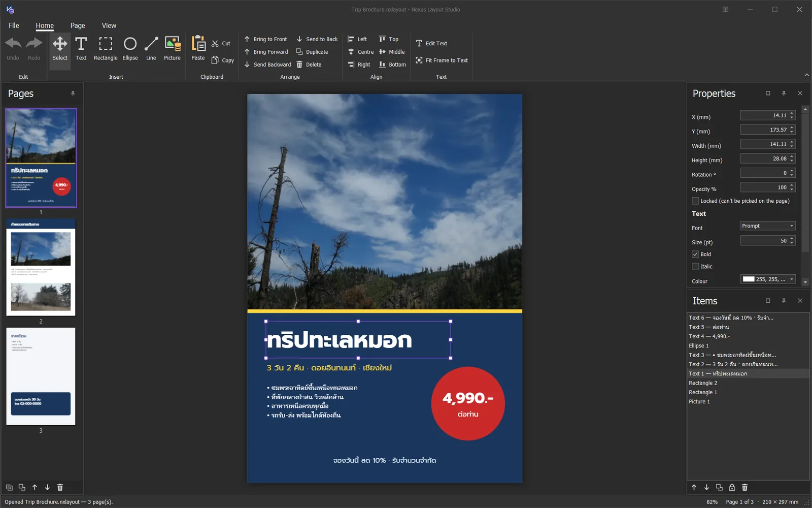Viewport: 812px width, 508px height.
Task: Click the Edit Text button
Action: [x=431, y=44]
